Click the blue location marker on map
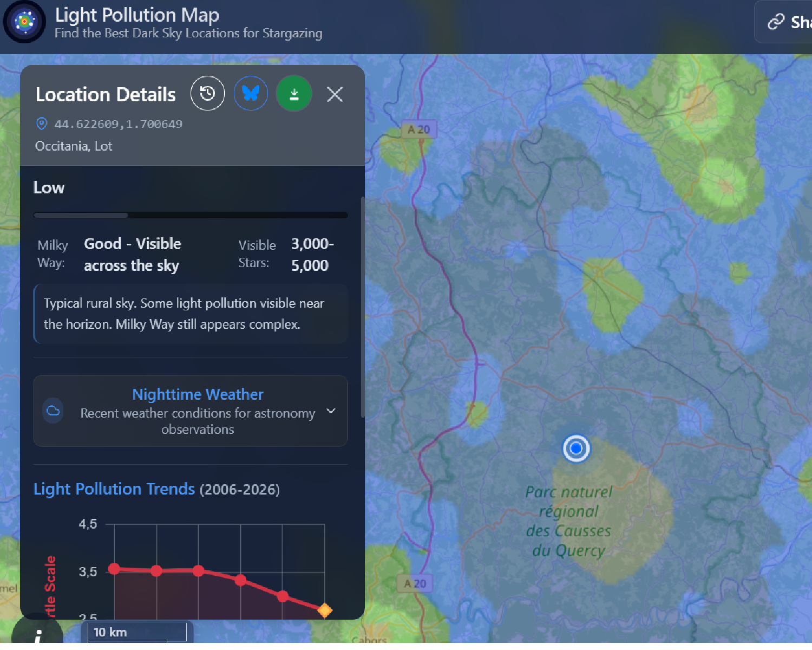812x650 pixels. coord(576,448)
